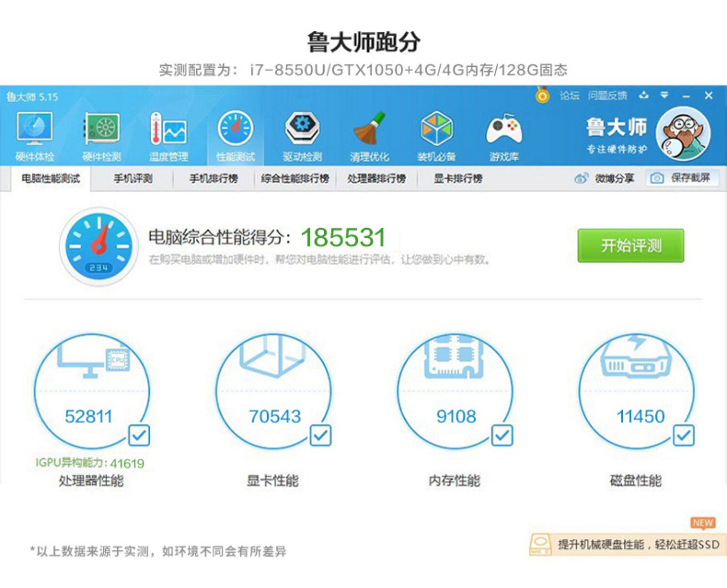Share via 微博分享
This screenshot has height=588, width=727.
point(604,178)
